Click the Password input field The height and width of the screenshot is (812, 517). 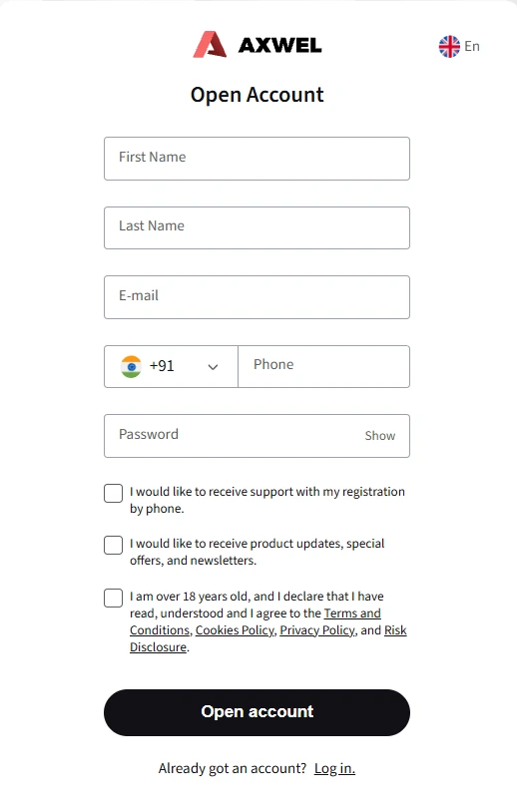pos(234,436)
